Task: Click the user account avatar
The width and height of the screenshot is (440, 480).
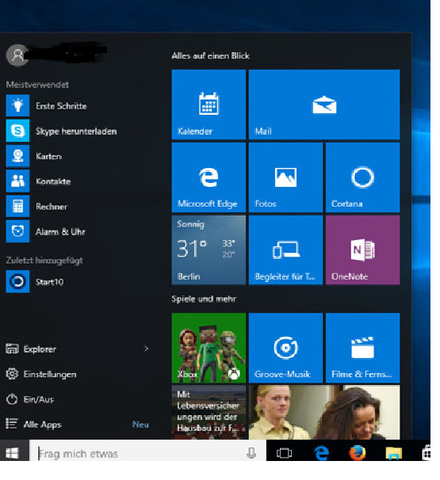Action: coord(17,55)
